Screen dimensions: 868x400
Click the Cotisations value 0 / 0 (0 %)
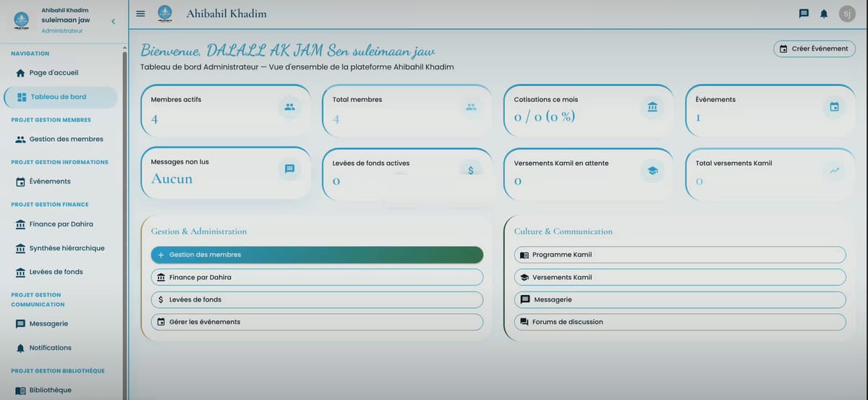coord(545,117)
